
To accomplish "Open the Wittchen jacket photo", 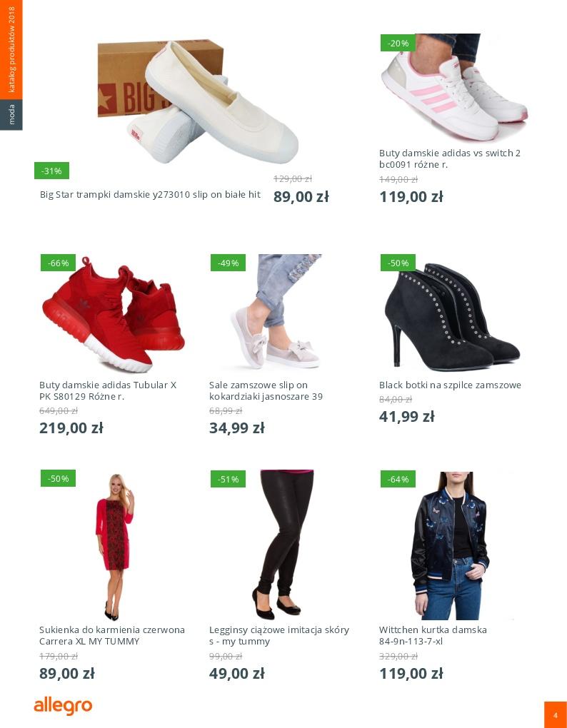I will 450,545.
